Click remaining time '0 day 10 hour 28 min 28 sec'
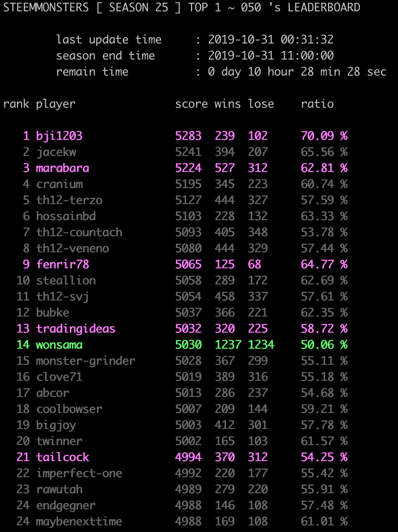398x532 pixels. 297,72
